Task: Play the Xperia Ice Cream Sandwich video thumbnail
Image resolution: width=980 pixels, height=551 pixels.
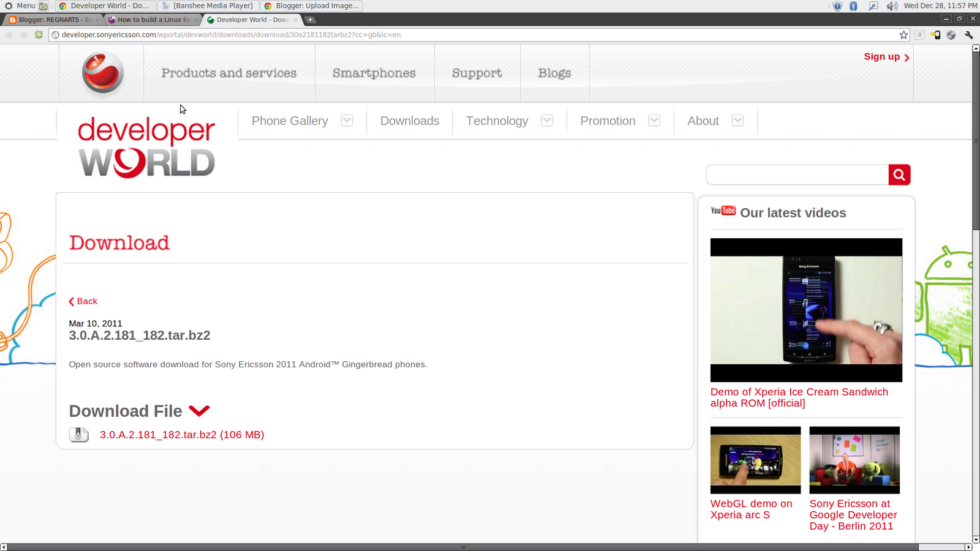Action: coord(806,310)
